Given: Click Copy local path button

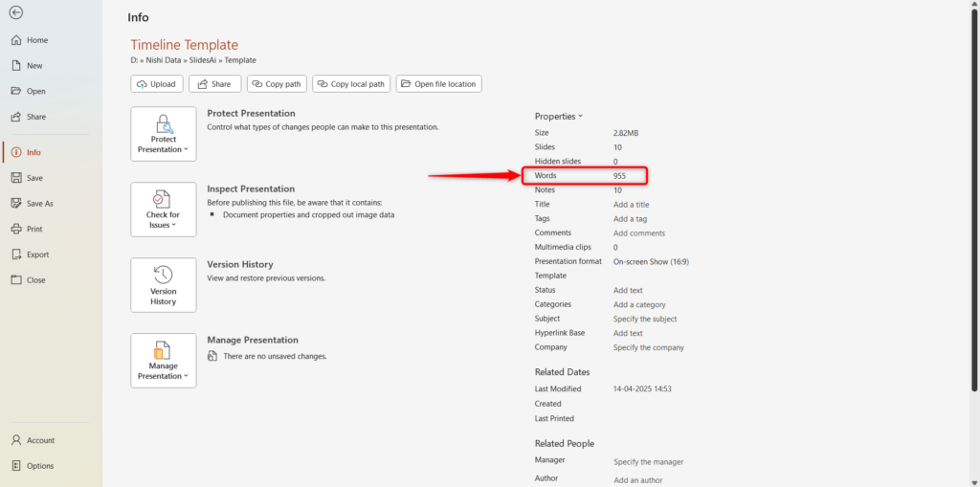Looking at the screenshot, I should click(350, 84).
